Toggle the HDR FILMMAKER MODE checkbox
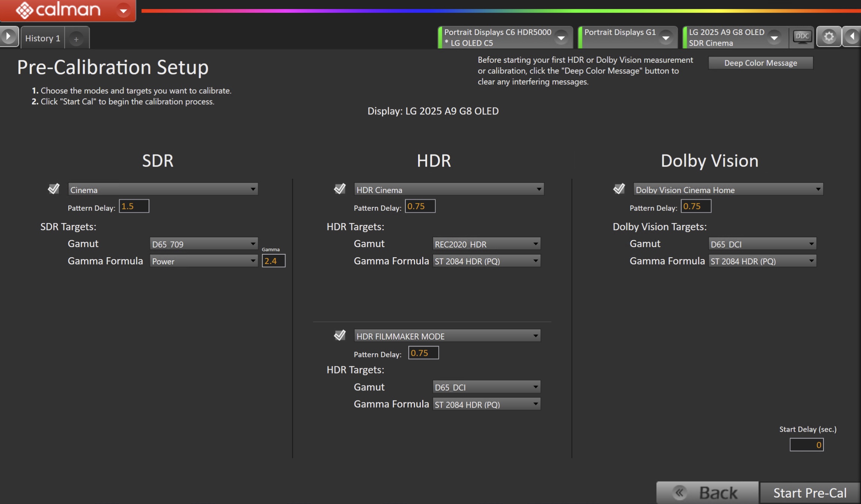Screen dimensions: 861x504 point(340,335)
